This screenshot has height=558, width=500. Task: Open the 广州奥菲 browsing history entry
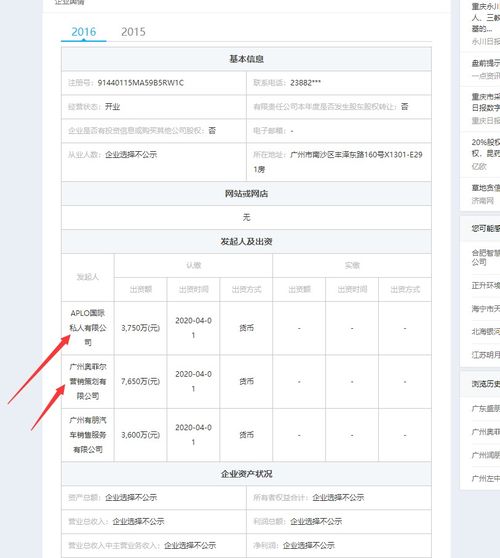tap(486, 432)
